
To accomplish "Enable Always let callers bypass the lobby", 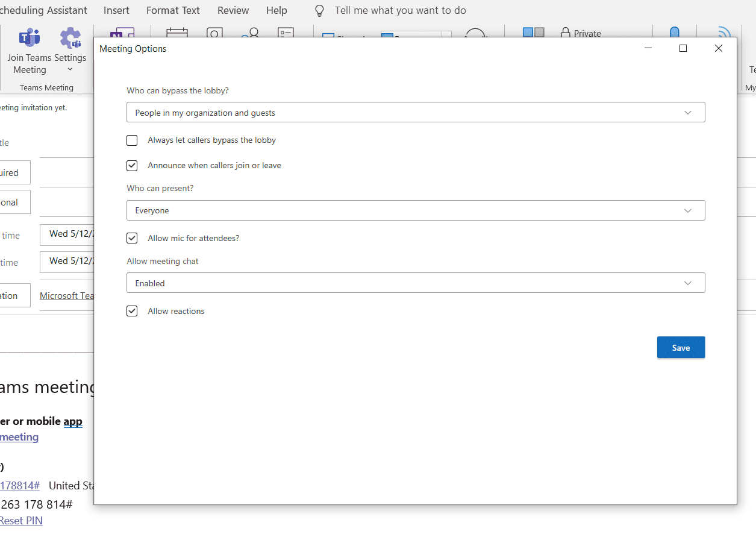I will coord(132,140).
